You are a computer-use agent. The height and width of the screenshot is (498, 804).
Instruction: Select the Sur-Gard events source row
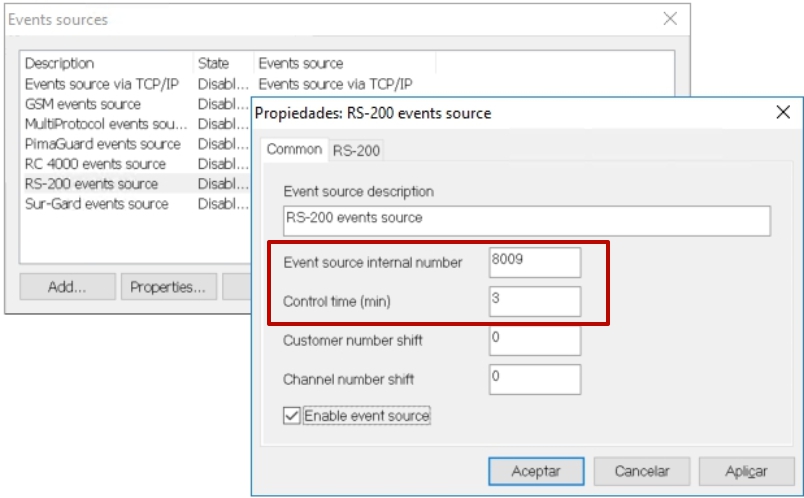click(x=96, y=204)
